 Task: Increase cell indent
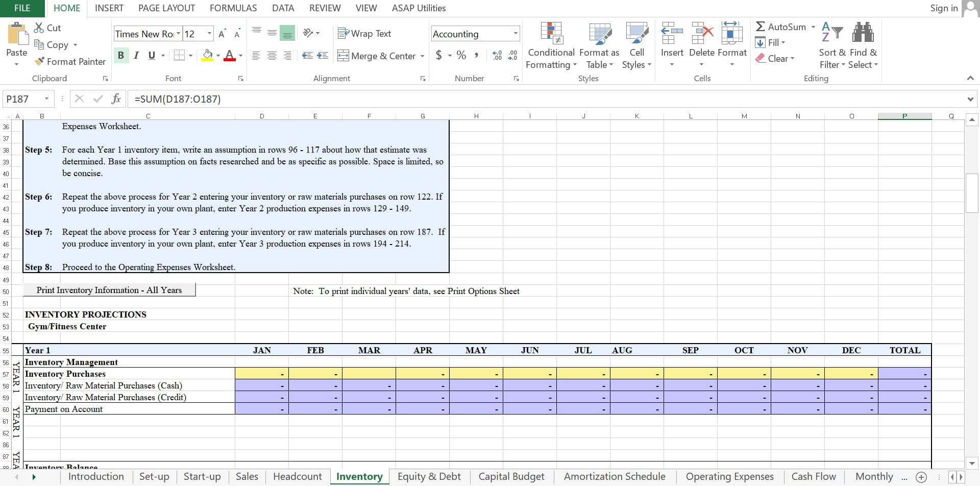pos(323,56)
